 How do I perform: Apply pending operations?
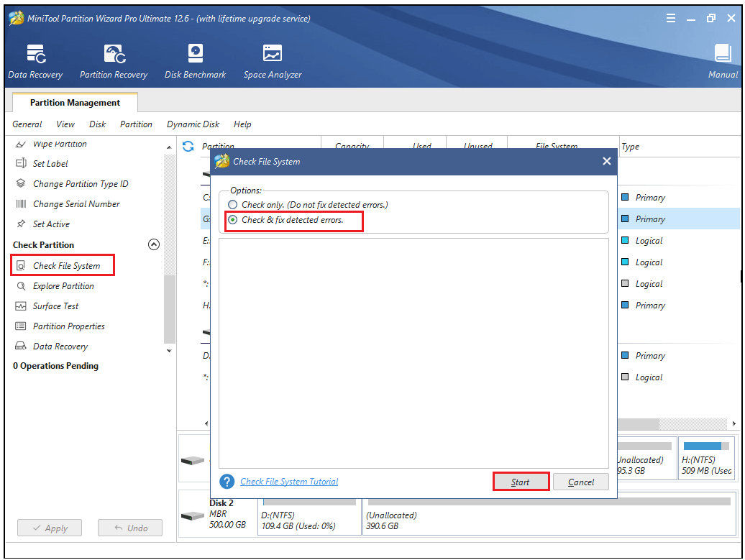tap(49, 528)
